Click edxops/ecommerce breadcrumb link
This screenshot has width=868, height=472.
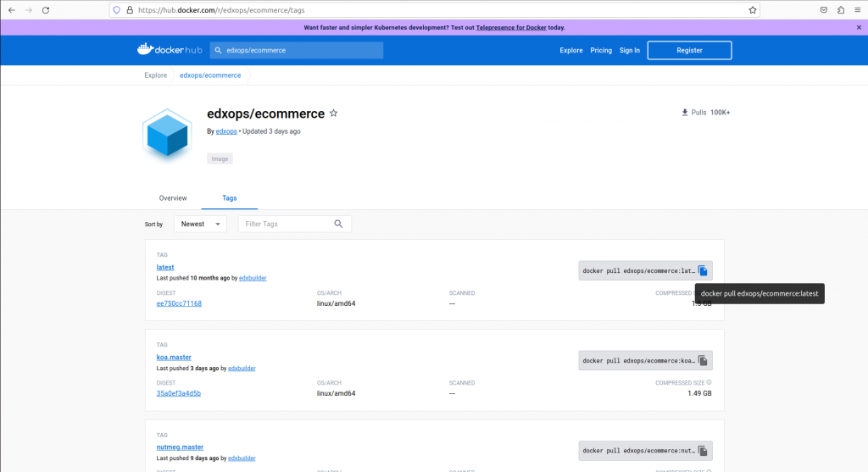pyautogui.click(x=210, y=75)
